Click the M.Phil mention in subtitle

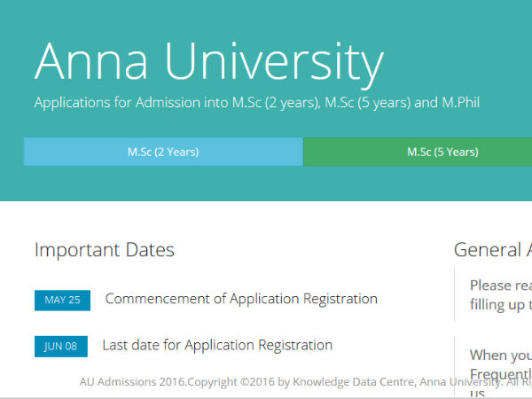pyautogui.click(x=460, y=103)
